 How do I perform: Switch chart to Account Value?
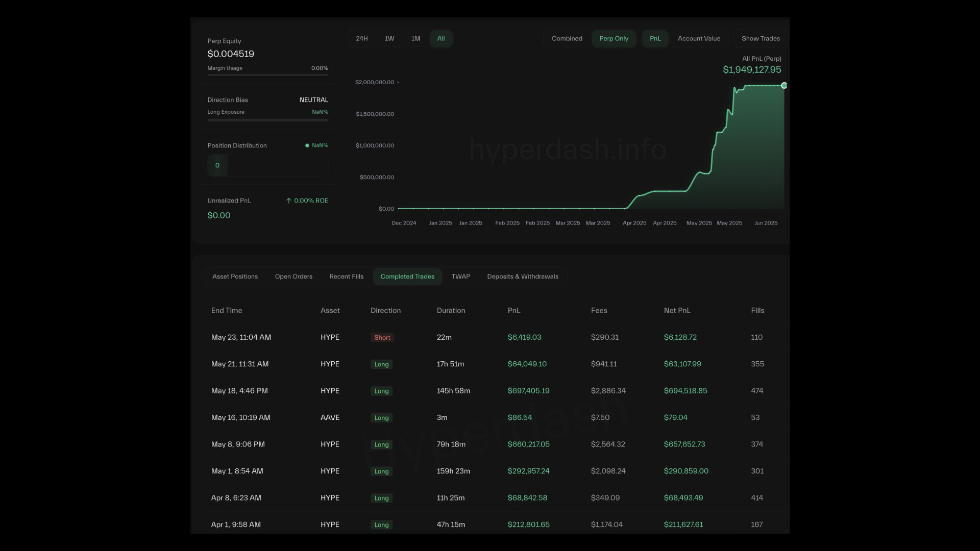coord(699,39)
